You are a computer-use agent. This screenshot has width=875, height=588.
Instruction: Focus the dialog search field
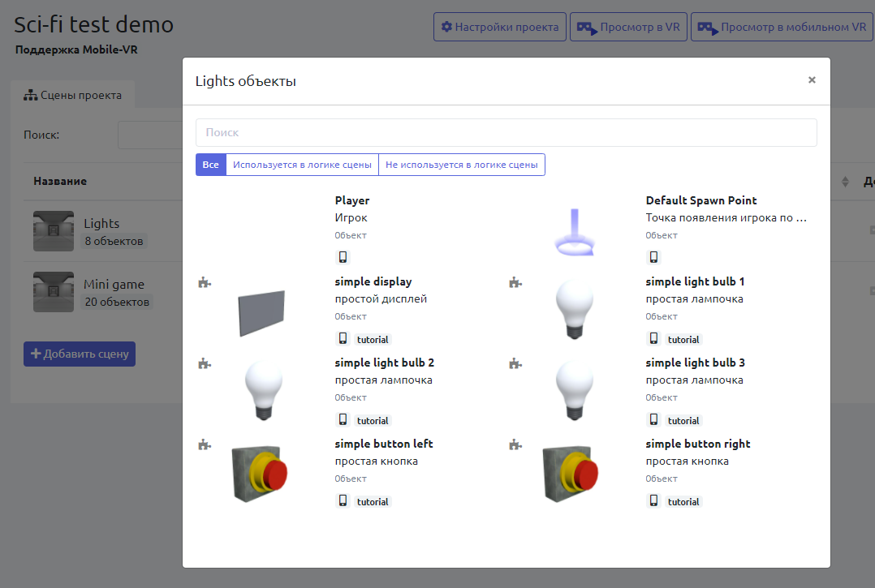[506, 133]
